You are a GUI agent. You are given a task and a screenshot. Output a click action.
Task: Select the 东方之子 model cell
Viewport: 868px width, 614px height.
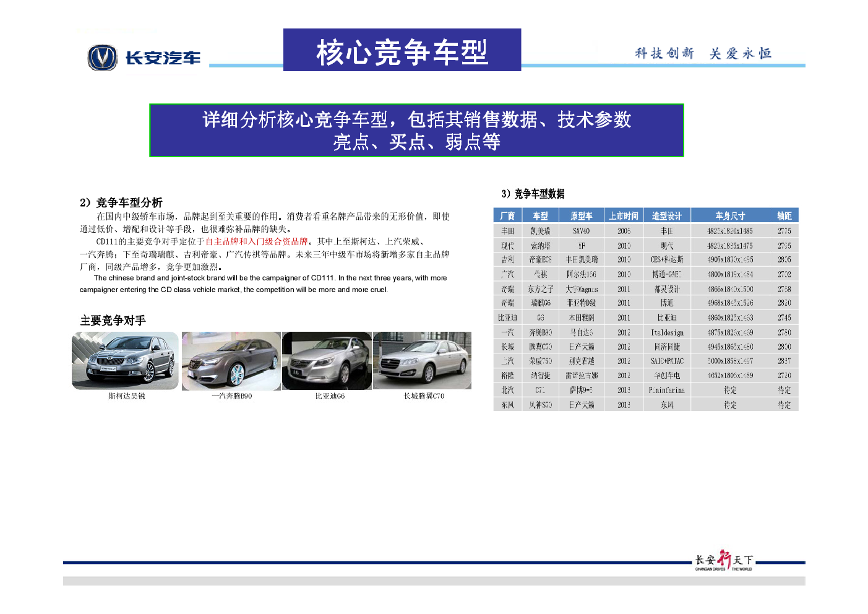tap(540, 289)
